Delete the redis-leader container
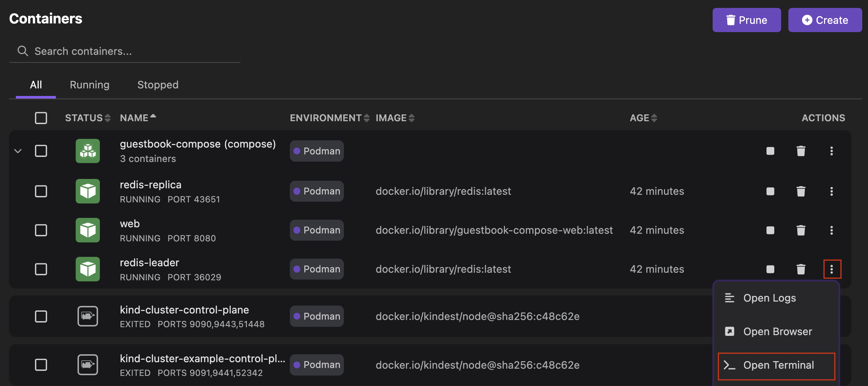868x386 pixels. (x=801, y=269)
